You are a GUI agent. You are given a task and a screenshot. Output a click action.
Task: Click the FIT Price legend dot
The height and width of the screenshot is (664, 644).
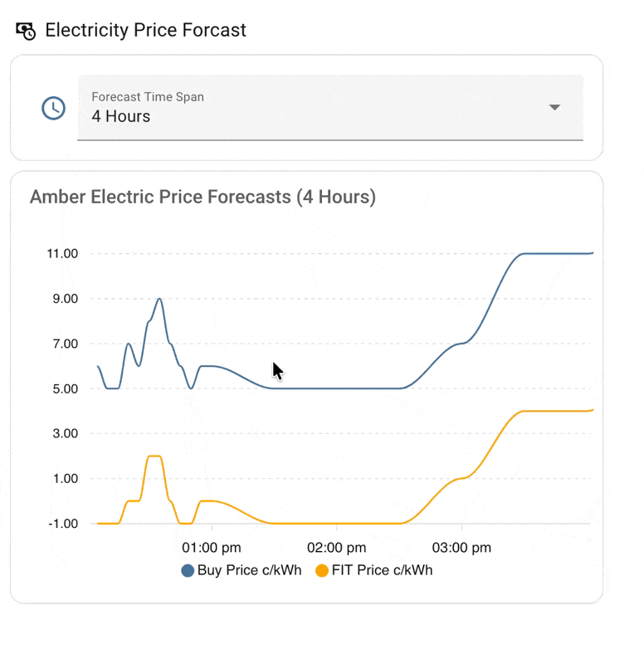pos(323,570)
